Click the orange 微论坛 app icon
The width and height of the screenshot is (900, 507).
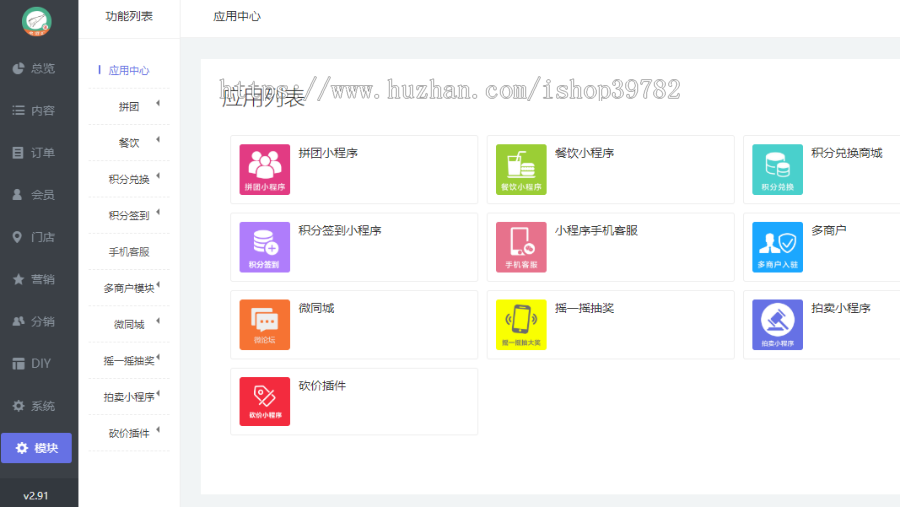pos(265,324)
